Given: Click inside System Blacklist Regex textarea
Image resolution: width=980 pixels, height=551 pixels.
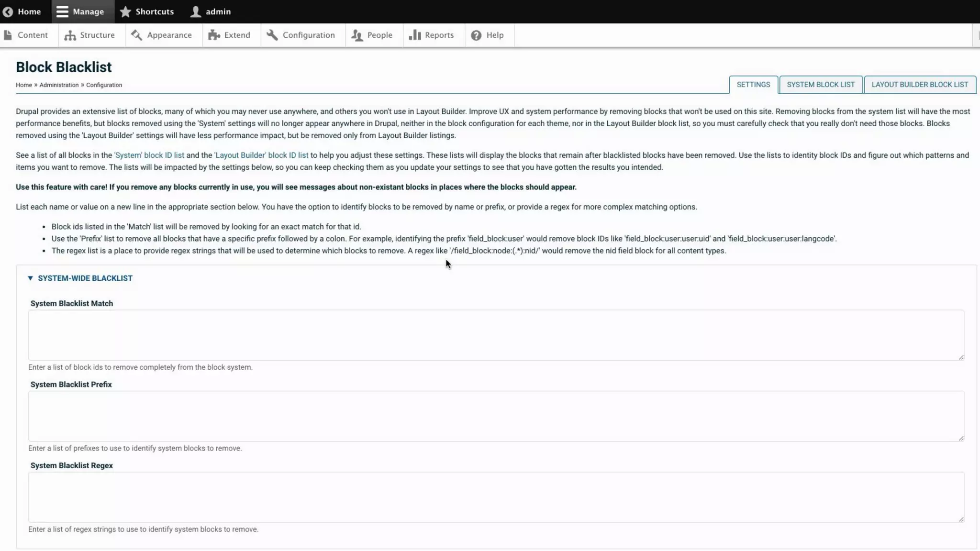Looking at the screenshot, I should click(496, 496).
